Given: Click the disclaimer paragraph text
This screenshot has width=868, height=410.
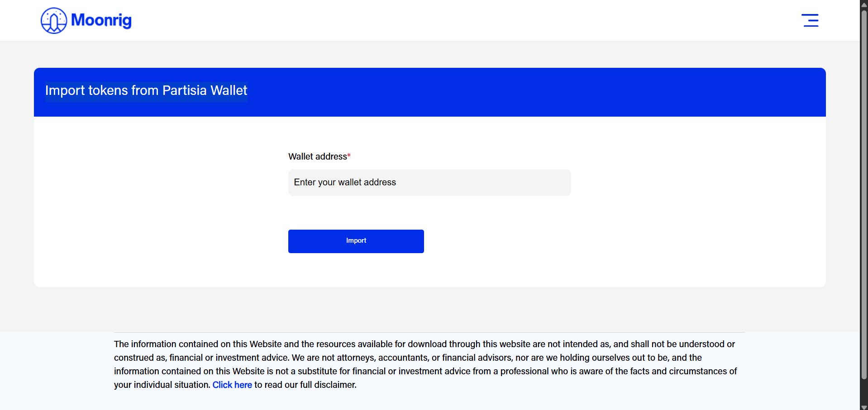Looking at the screenshot, I should pyautogui.click(x=425, y=364).
